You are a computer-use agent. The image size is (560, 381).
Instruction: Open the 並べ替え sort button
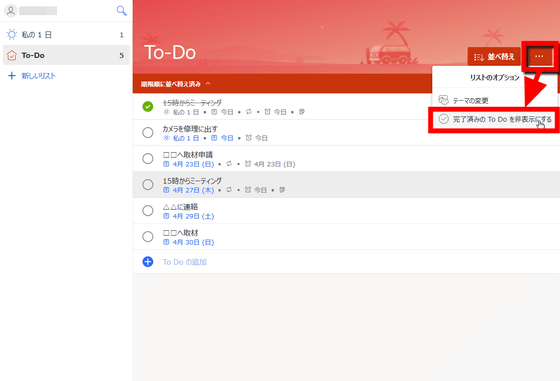point(494,56)
